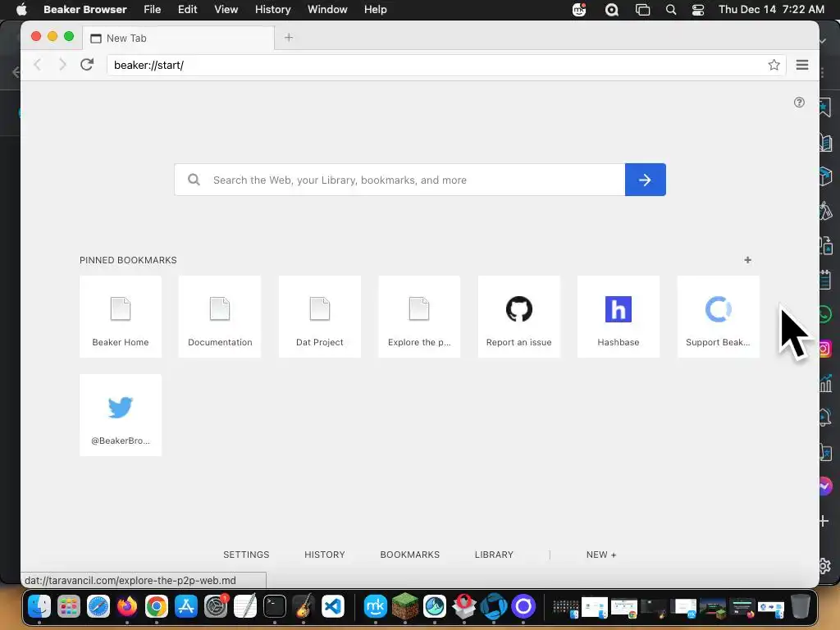Open the Beaker Home pinned bookmark
This screenshot has height=630, width=840.
click(x=121, y=317)
